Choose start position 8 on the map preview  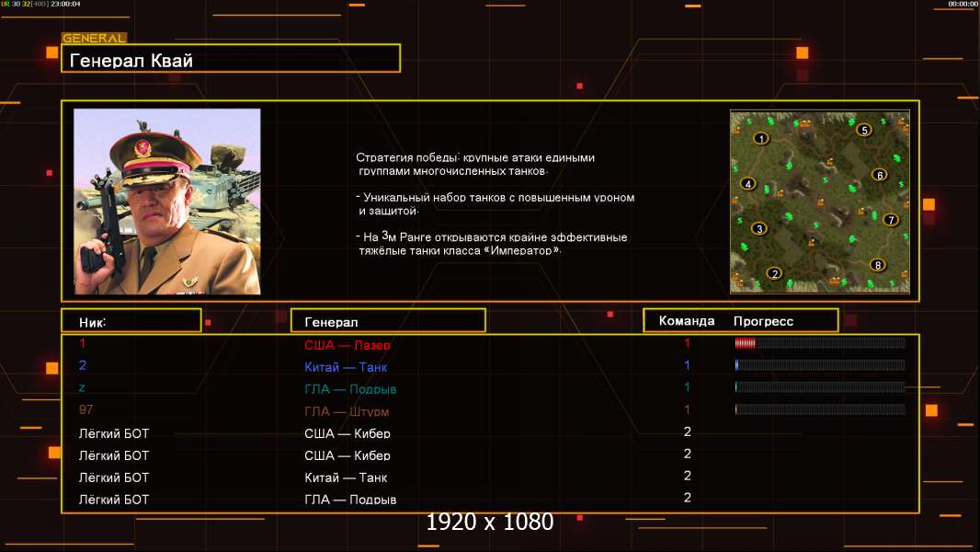[x=878, y=265]
